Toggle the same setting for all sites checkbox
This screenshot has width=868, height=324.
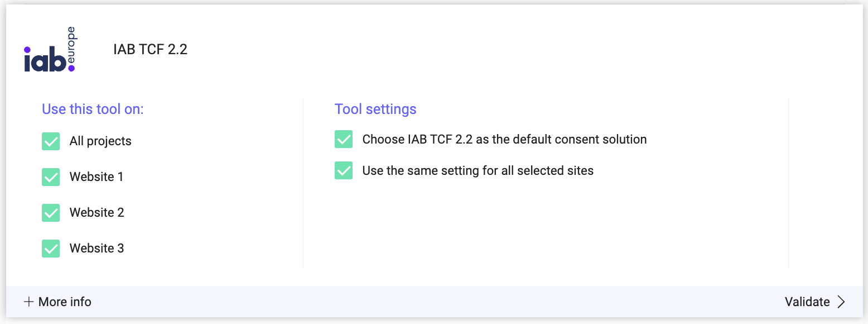click(344, 170)
